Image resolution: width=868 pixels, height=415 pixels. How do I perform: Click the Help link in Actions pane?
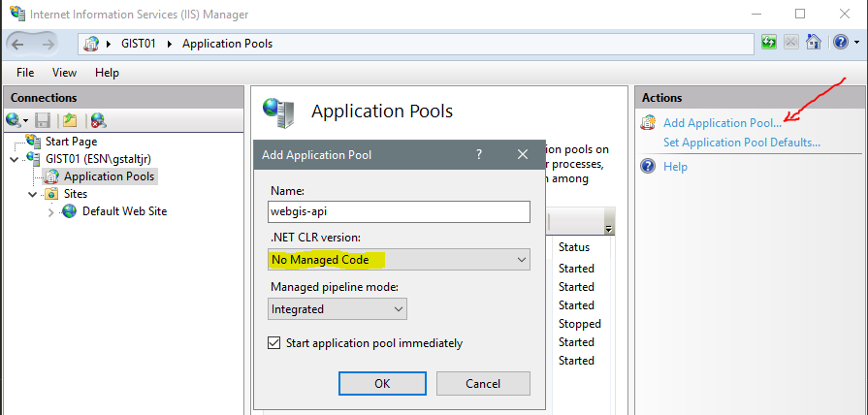(675, 167)
